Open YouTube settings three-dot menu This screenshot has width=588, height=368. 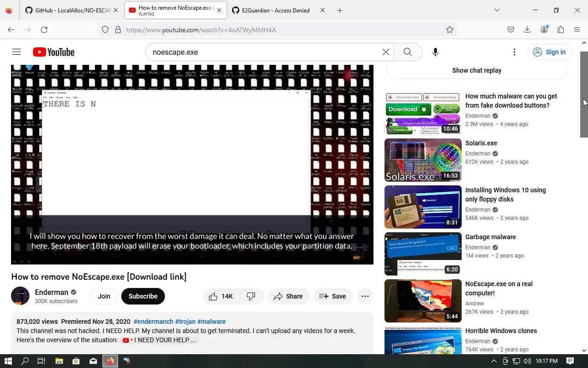click(514, 52)
